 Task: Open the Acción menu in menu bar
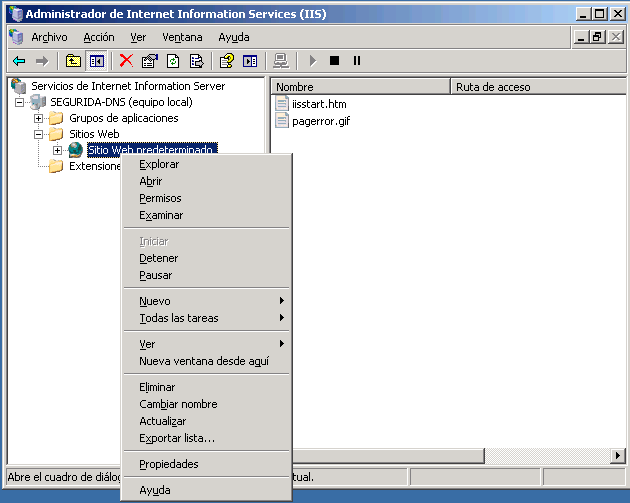pos(99,37)
